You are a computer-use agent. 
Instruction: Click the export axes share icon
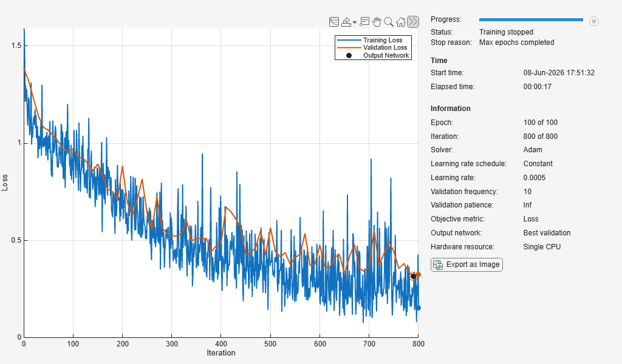tap(346, 22)
